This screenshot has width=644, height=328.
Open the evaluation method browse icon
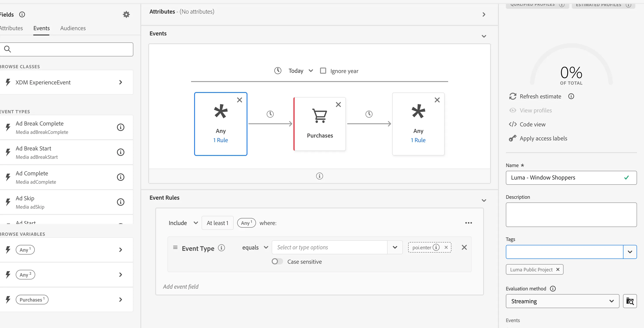(x=630, y=301)
